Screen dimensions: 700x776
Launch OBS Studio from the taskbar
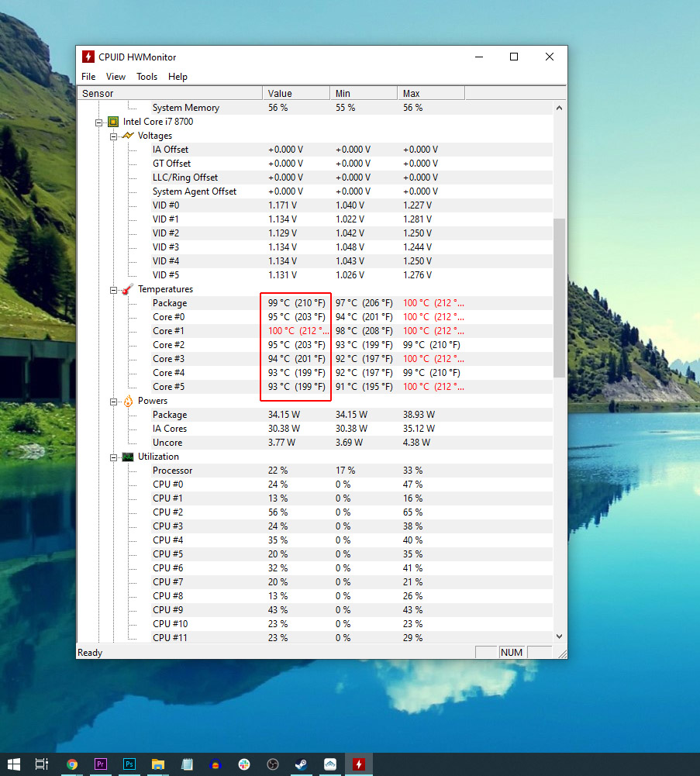(273, 764)
